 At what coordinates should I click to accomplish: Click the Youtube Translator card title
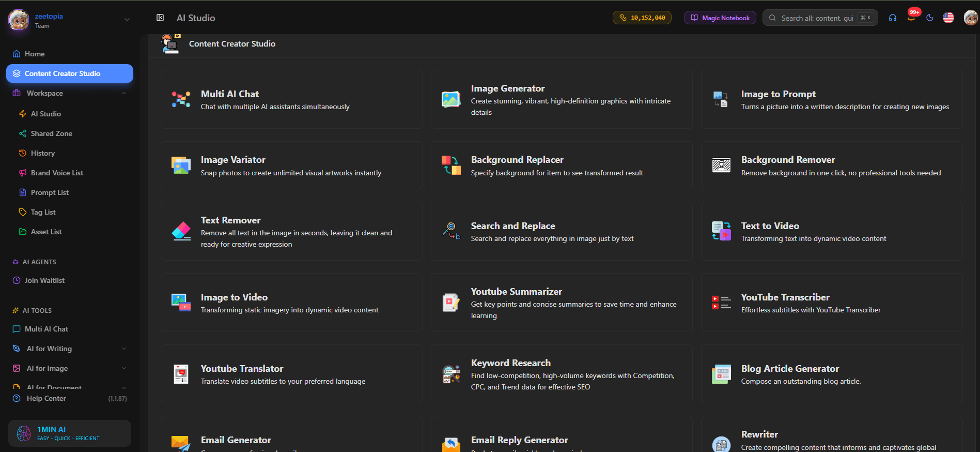pos(242,369)
